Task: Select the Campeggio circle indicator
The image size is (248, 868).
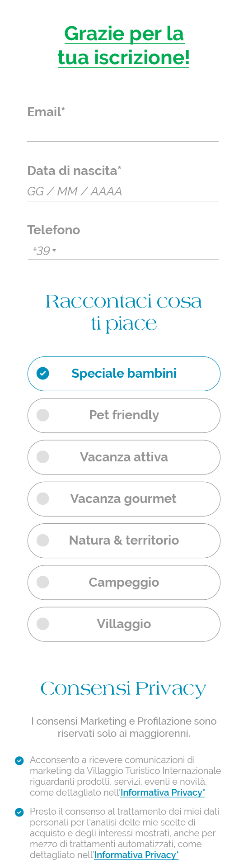Action: coord(43,582)
